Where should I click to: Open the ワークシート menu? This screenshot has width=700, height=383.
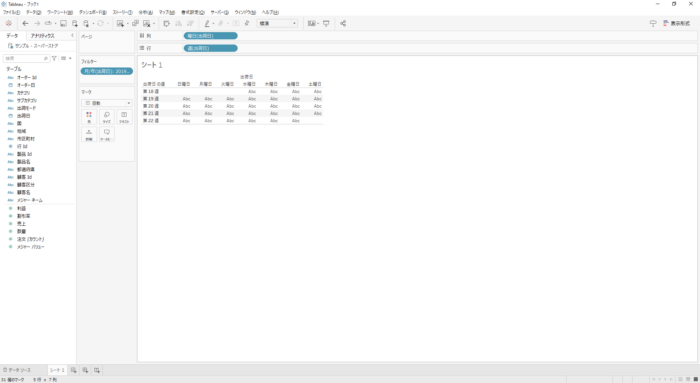click(60, 12)
